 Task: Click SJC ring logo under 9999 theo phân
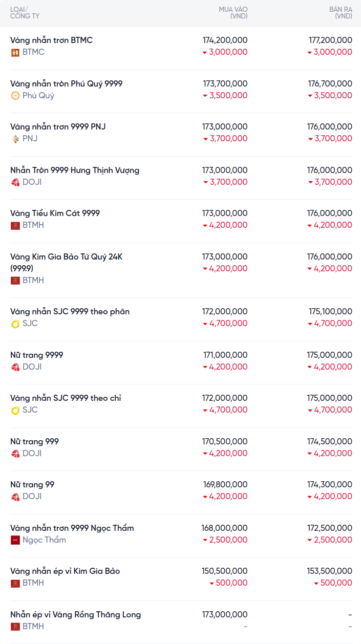[x=15, y=324]
